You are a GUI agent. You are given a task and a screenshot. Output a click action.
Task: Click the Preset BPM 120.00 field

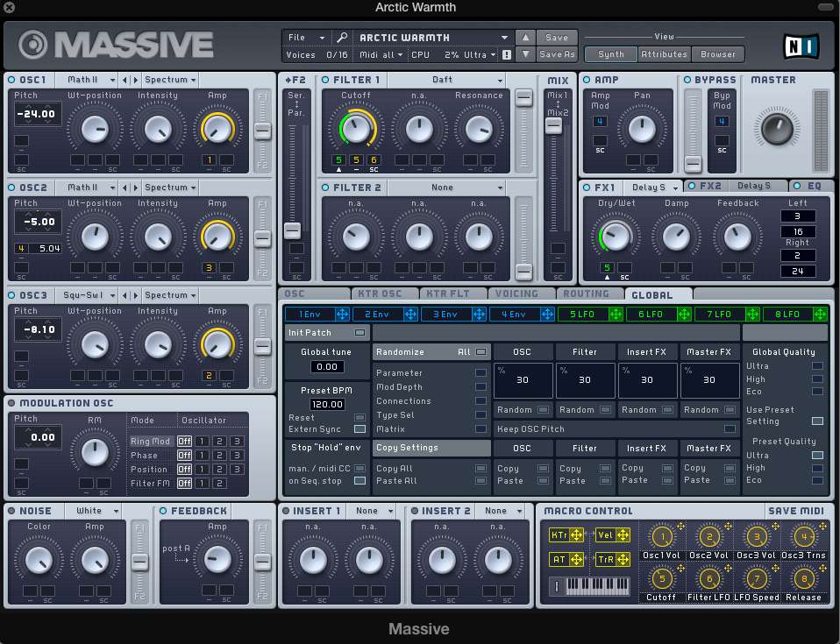(x=327, y=404)
